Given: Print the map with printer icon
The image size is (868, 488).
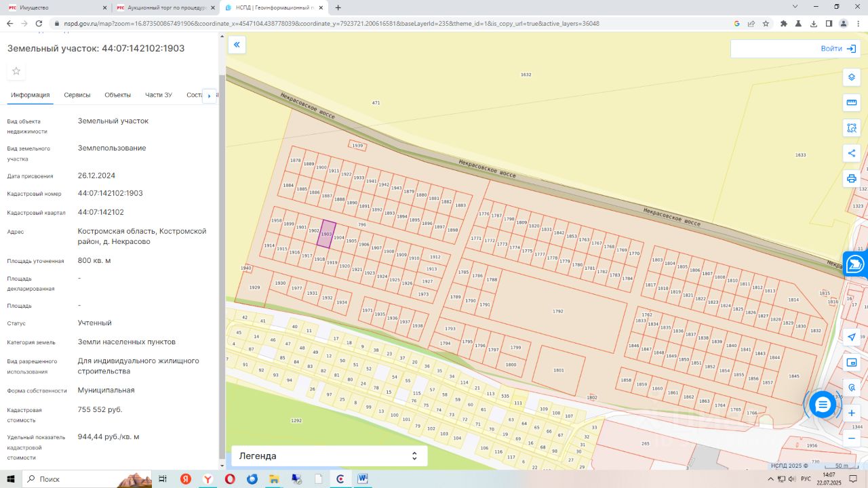Looking at the screenshot, I should click(852, 179).
